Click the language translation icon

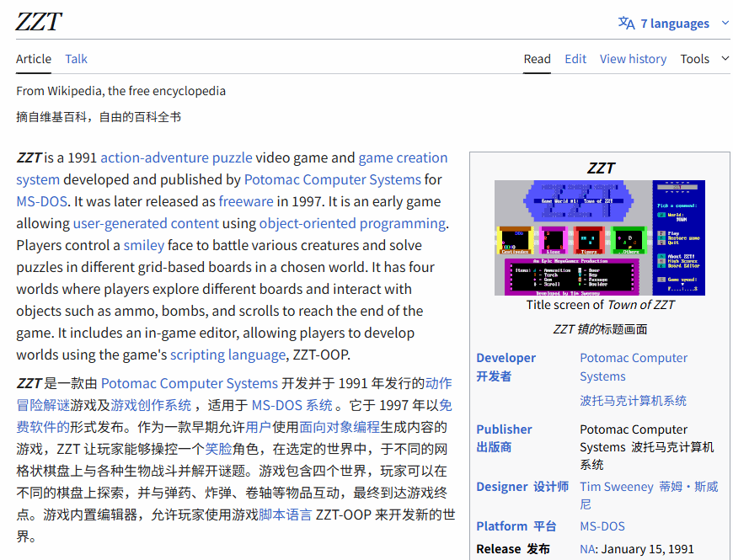(x=626, y=23)
